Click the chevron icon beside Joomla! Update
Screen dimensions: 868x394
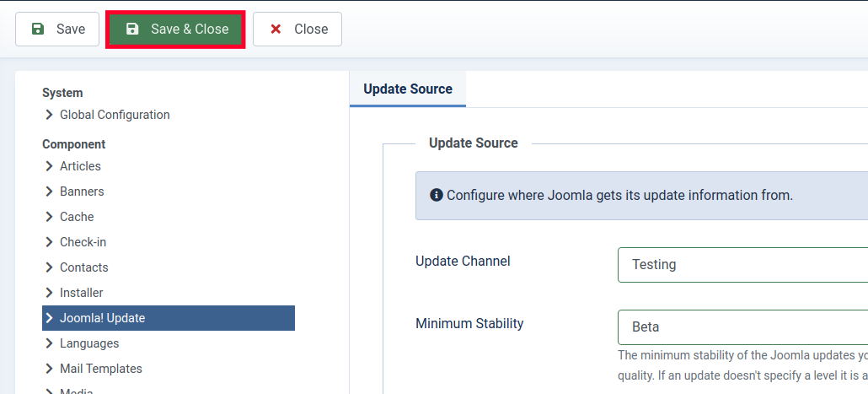(49, 318)
